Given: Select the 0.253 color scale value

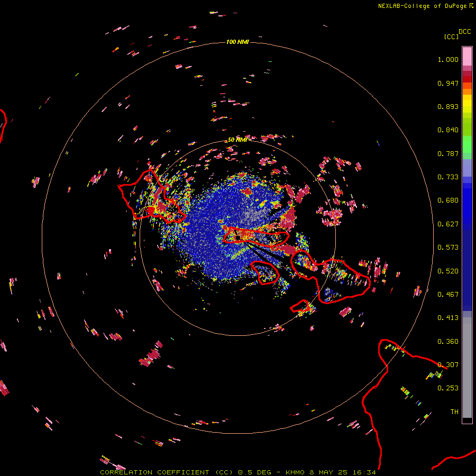Looking at the screenshot, I should (x=448, y=388).
